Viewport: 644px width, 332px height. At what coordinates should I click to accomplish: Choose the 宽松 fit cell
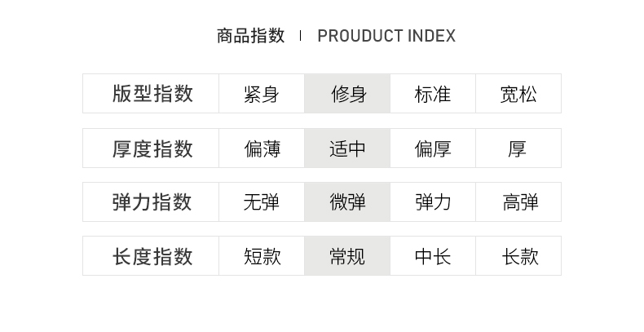click(x=518, y=94)
